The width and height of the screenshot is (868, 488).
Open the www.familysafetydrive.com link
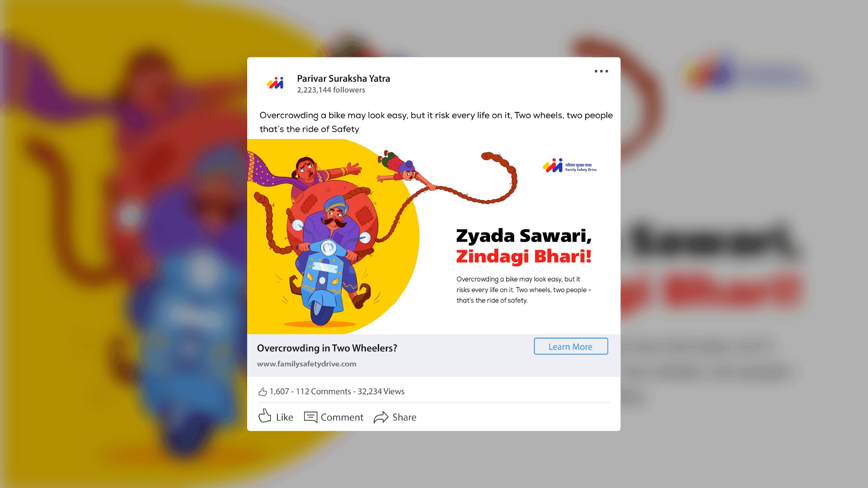(306, 364)
